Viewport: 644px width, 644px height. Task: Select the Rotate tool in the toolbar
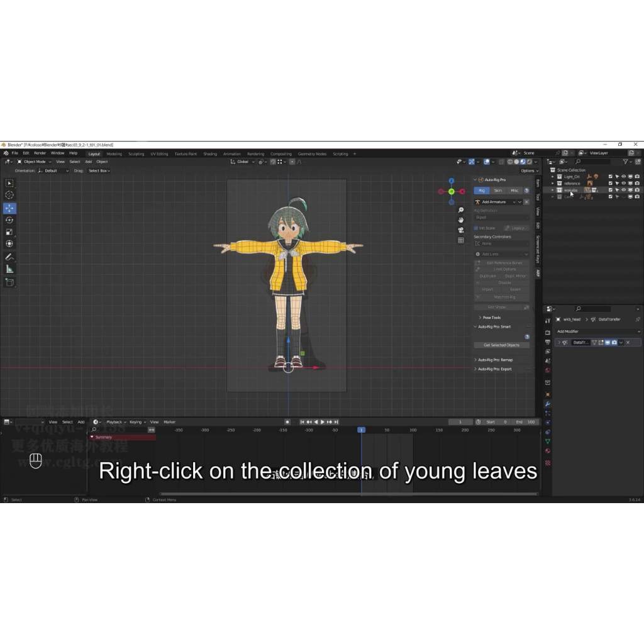click(x=9, y=220)
